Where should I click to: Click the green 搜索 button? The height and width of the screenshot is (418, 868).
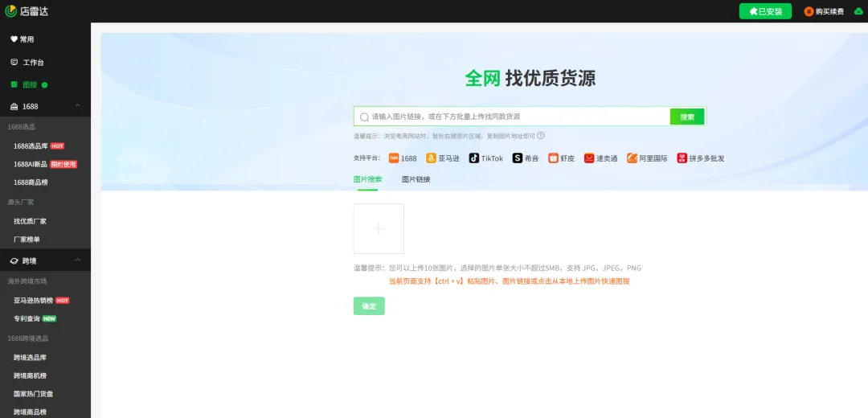tap(687, 117)
